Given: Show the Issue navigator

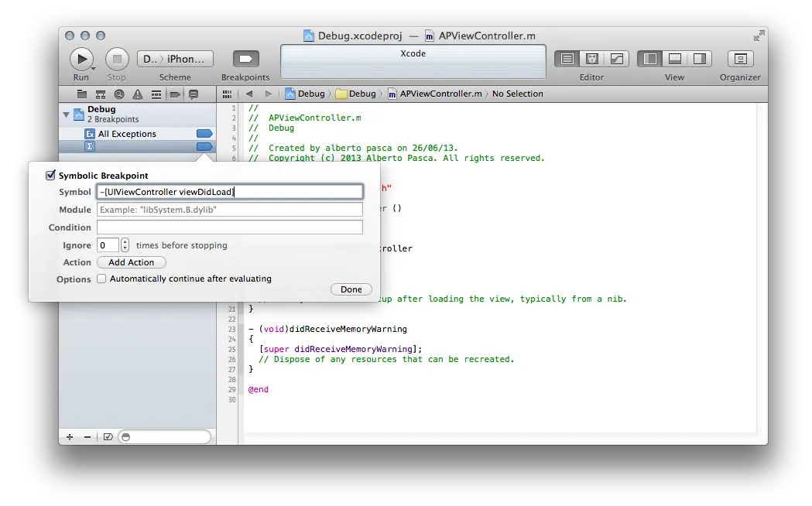Looking at the screenshot, I should (137, 94).
